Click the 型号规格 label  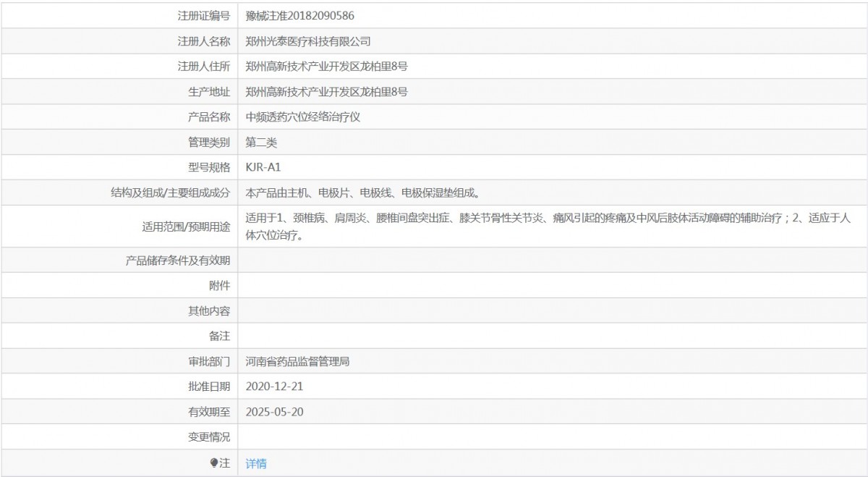pos(209,167)
